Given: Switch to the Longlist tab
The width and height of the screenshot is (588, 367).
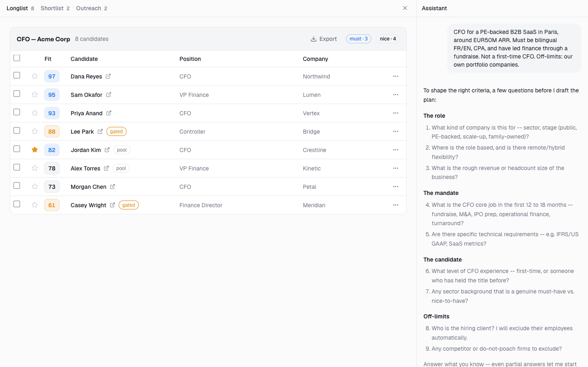Looking at the screenshot, I should (20, 8).
